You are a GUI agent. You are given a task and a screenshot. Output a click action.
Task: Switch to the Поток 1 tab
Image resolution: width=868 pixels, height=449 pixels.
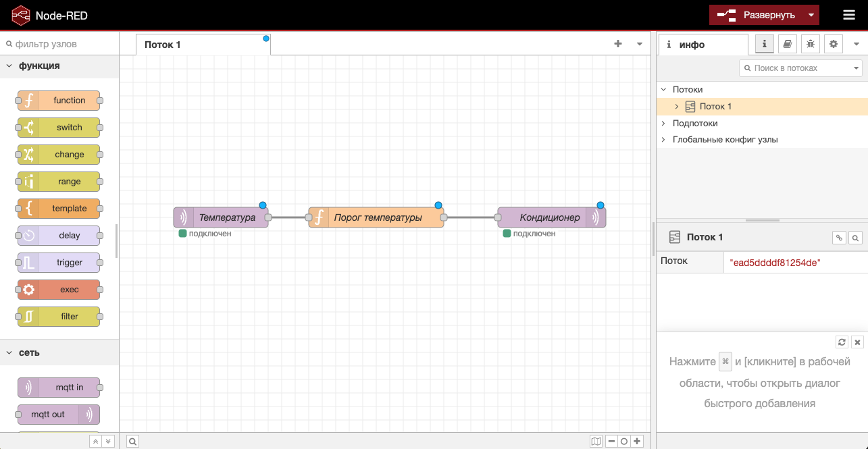pos(163,45)
